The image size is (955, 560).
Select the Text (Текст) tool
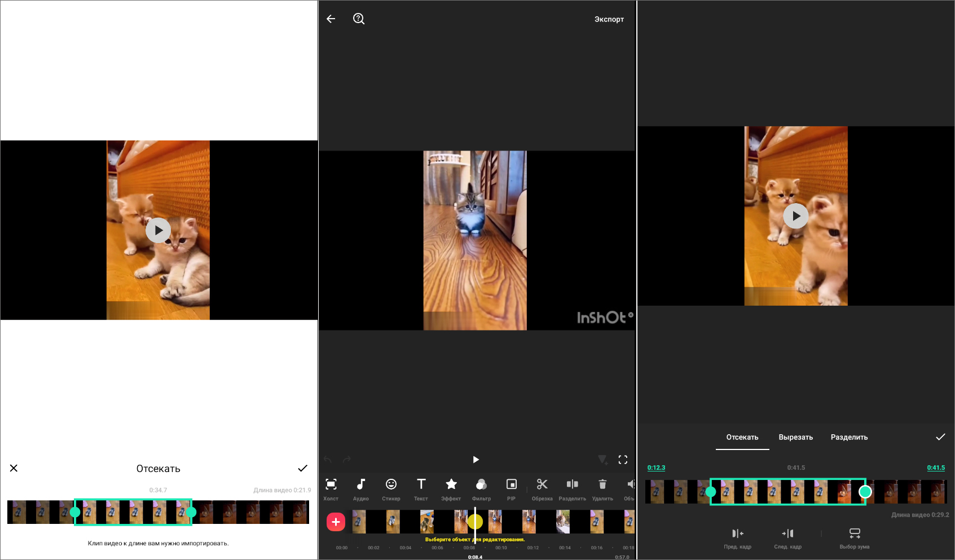[421, 488]
